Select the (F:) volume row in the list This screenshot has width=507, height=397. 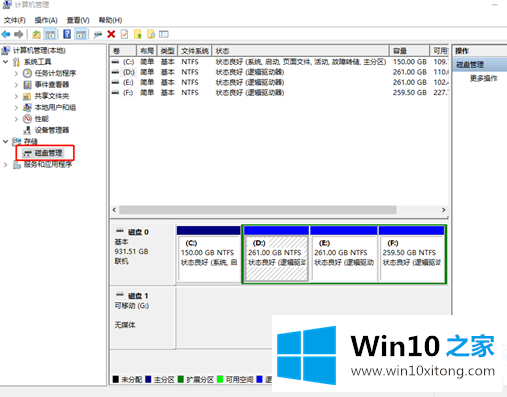(x=279, y=93)
